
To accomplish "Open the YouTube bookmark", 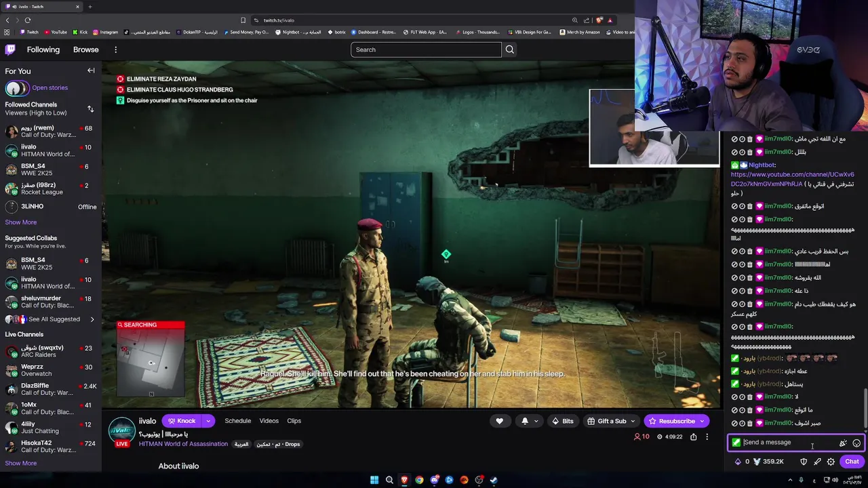I will click(x=55, y=32).
